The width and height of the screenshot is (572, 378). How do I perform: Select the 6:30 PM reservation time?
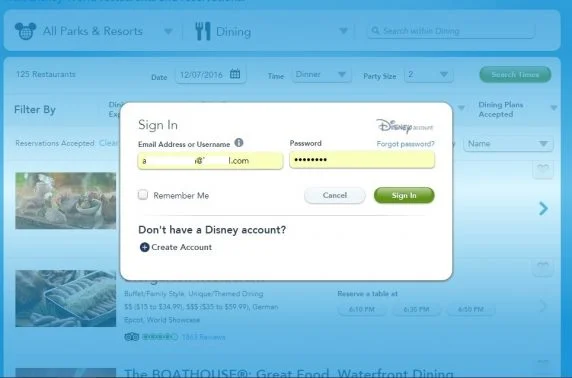tap(416, 309)
